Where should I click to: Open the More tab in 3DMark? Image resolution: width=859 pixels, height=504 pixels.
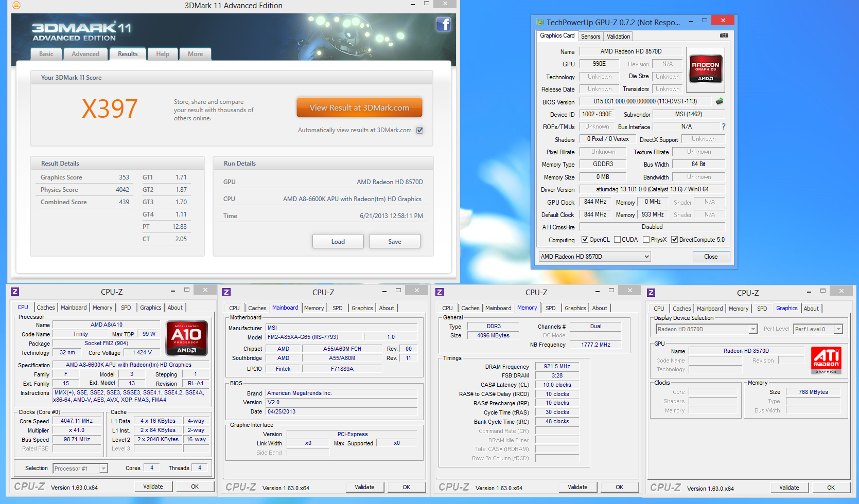[x=196, y=54]
